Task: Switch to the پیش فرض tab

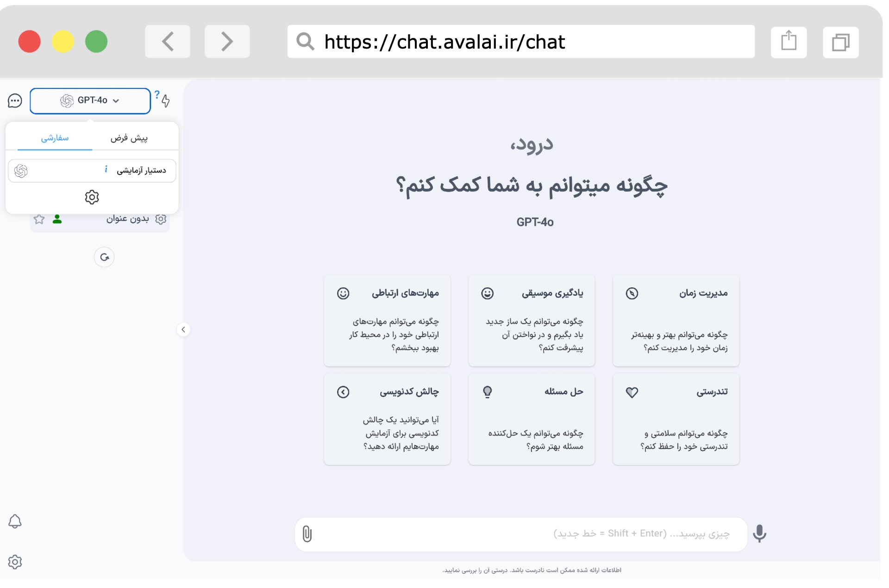Action: (x=129, y=138)
